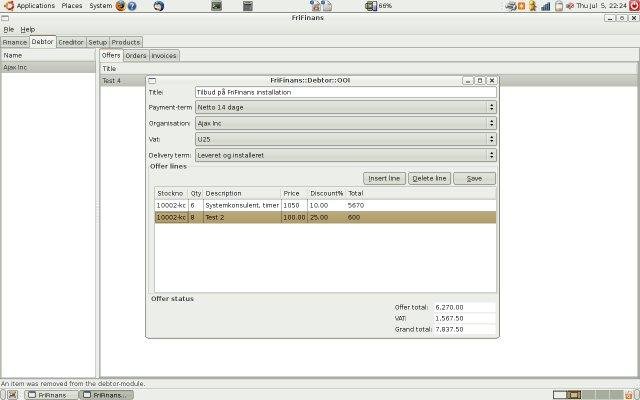Click the Insert line button
Screen dimensions: 640x400
[385, 178]
